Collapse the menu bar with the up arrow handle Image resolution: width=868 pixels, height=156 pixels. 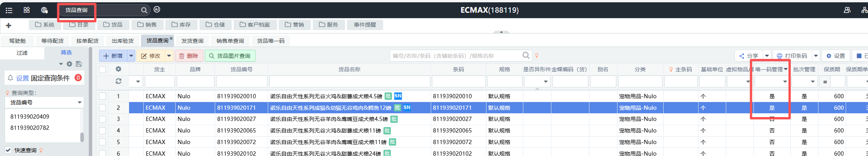501,32
